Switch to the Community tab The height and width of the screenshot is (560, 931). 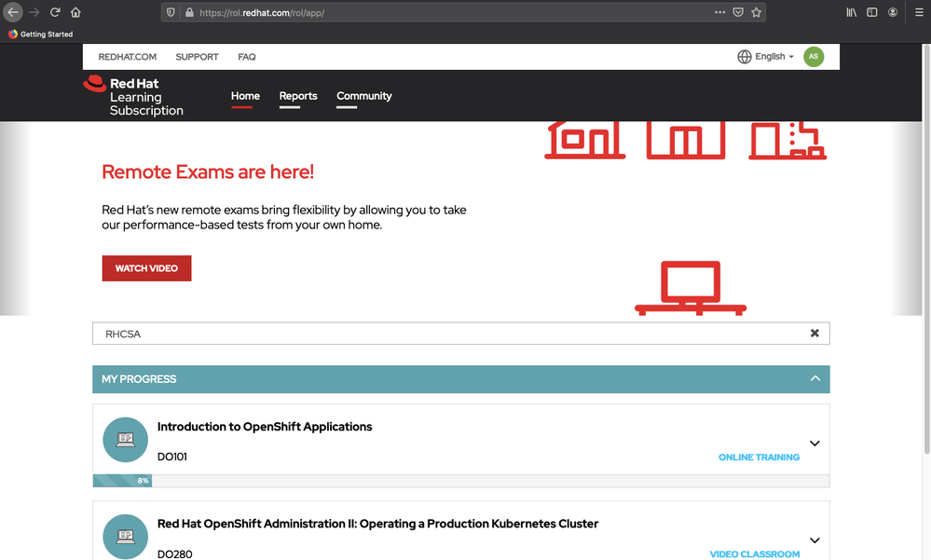coord(363,96)
